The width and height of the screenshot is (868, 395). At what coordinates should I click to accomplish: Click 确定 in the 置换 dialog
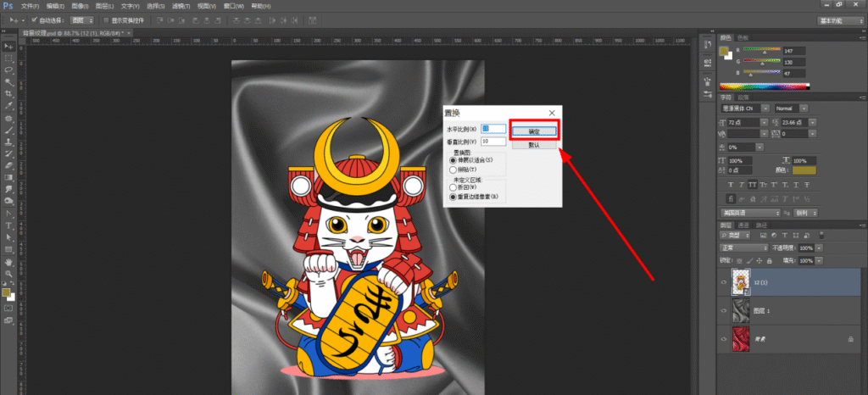[534, 131]
